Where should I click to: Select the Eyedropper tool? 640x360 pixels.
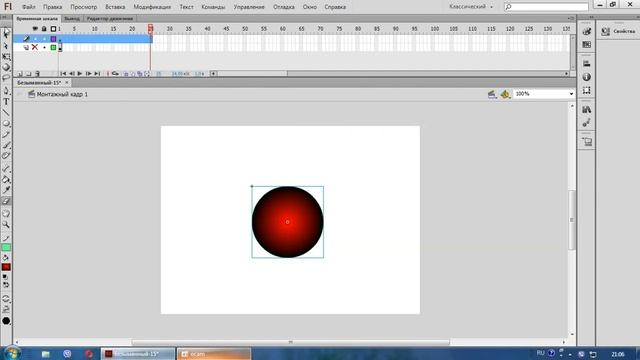coord(6,190)
